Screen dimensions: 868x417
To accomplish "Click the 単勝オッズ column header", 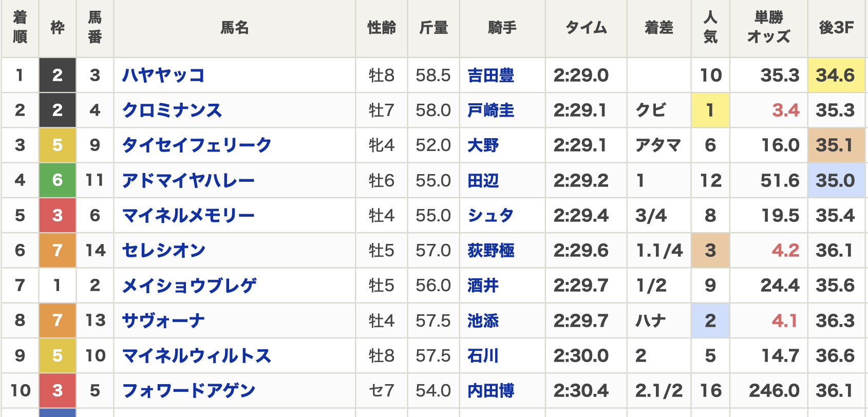I will [768, 28].
